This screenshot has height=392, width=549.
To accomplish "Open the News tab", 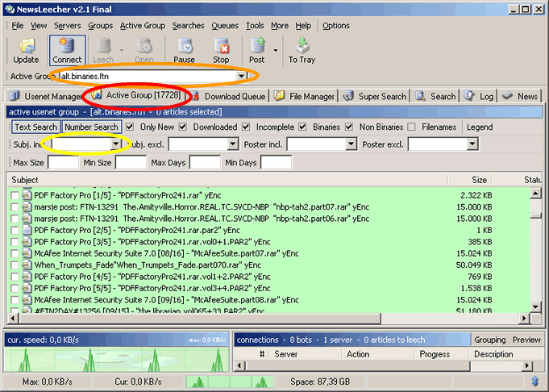I will click(520, 96).
